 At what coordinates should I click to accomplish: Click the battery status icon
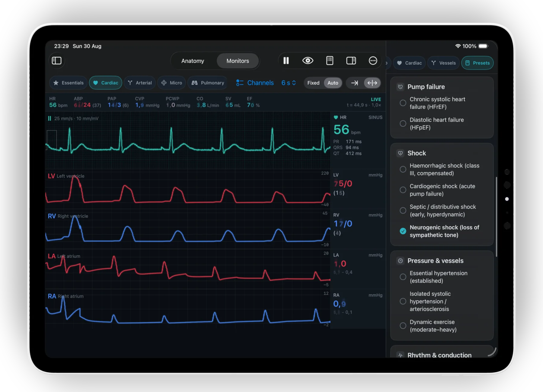pyautogui.click(x=483, y=46)
